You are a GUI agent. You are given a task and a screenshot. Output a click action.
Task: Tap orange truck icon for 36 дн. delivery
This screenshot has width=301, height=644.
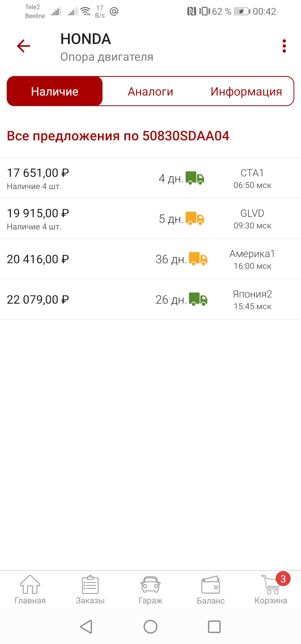click(198, 259)
